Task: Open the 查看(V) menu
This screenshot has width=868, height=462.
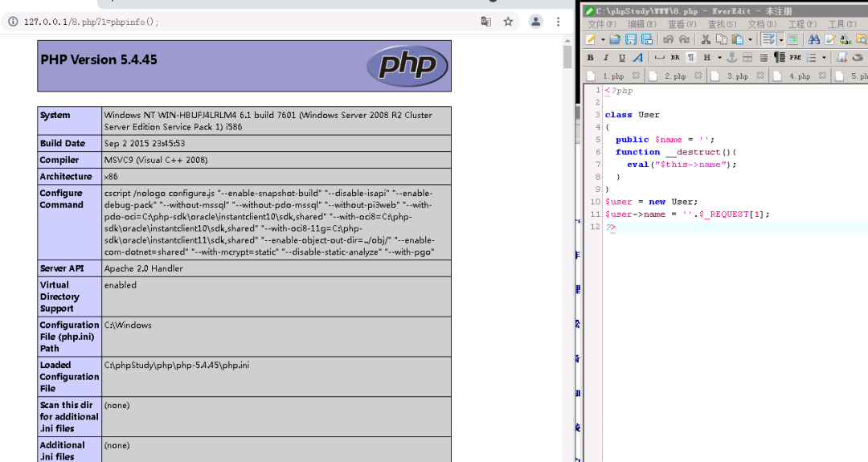Action: coord(682,24)
